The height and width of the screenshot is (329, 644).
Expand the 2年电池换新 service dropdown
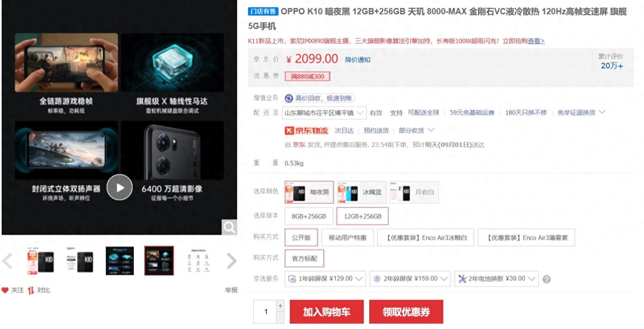[x=496, y=279]
